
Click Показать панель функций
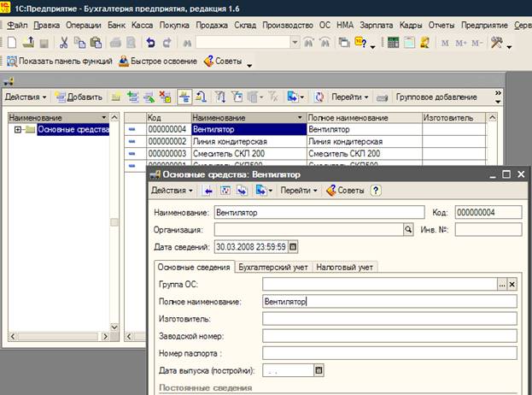coord(59,62)
